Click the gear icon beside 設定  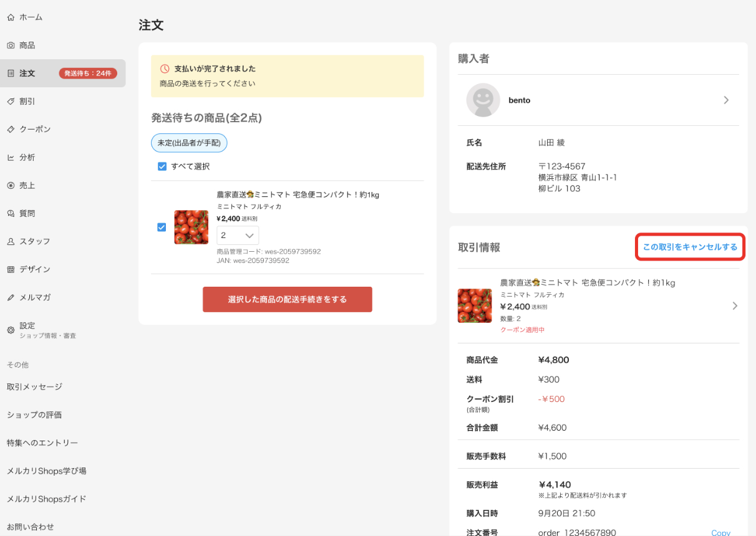click(11, 330)
